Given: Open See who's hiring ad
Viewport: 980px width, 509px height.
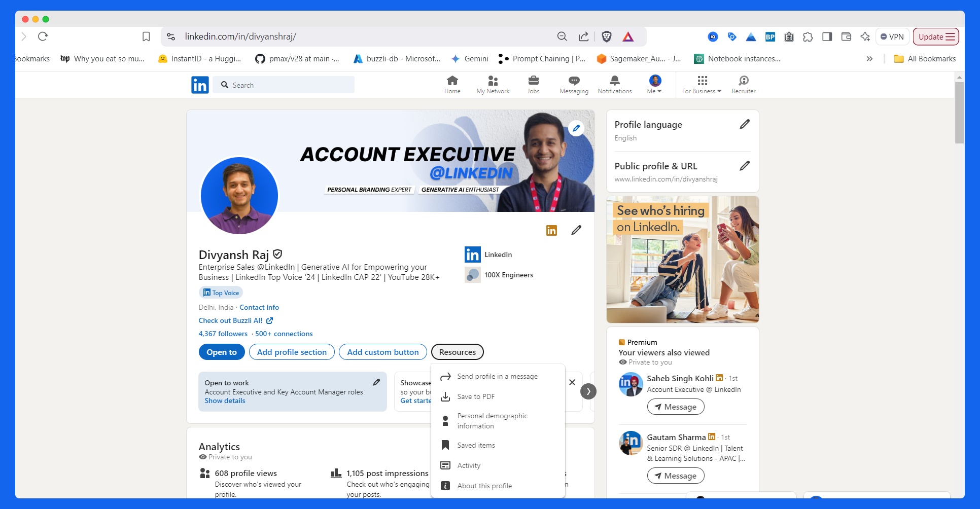Looking at the screenshot, I should point(683,260).
